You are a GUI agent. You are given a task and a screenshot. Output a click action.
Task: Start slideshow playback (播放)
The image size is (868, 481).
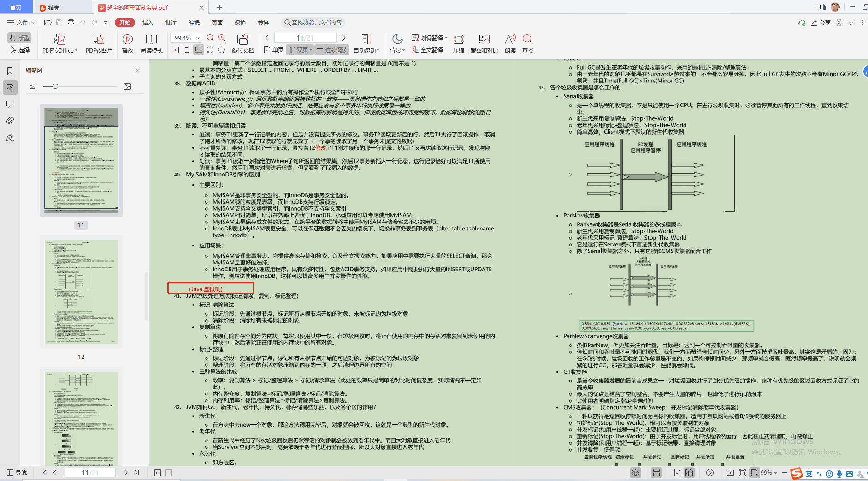tap(128, 44)
